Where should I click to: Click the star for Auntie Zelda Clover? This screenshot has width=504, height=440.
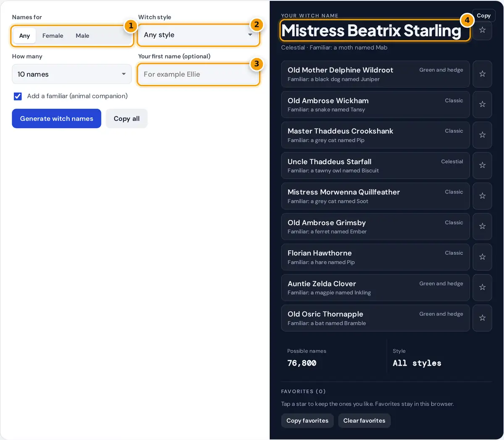482,287
